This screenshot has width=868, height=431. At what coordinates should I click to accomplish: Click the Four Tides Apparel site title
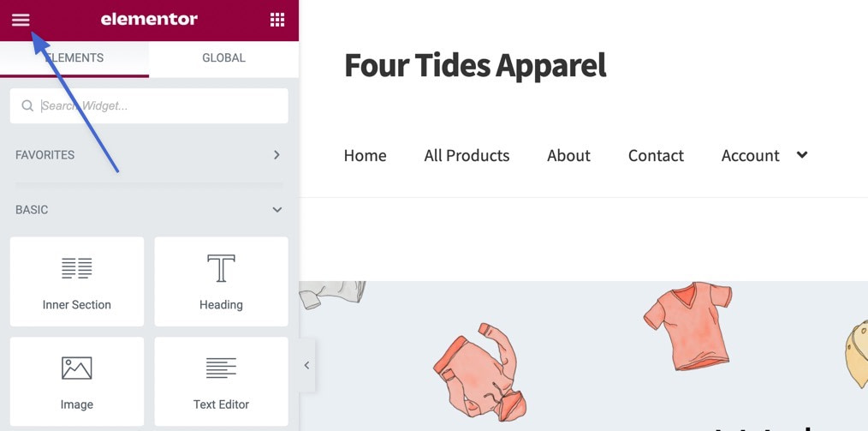click(x=475, y=65)
